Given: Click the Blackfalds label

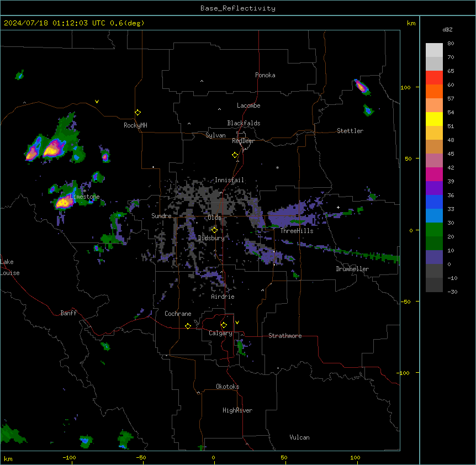Looking at the screenshot, I should coord(244,123).
